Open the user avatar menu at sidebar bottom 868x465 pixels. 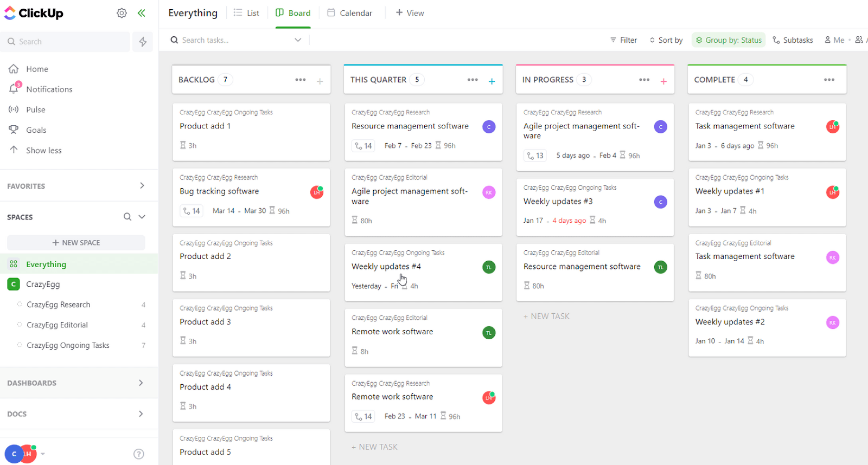(21, 454)
